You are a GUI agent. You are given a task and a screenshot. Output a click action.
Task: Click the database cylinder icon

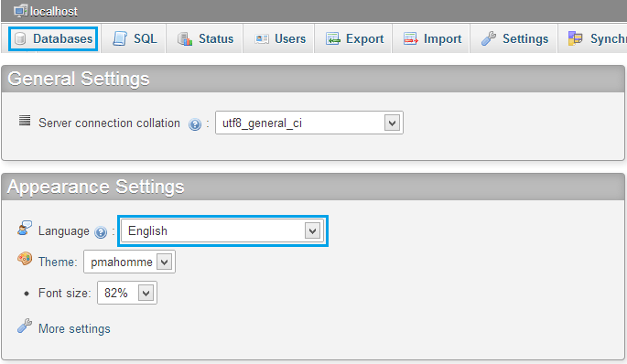20,38
